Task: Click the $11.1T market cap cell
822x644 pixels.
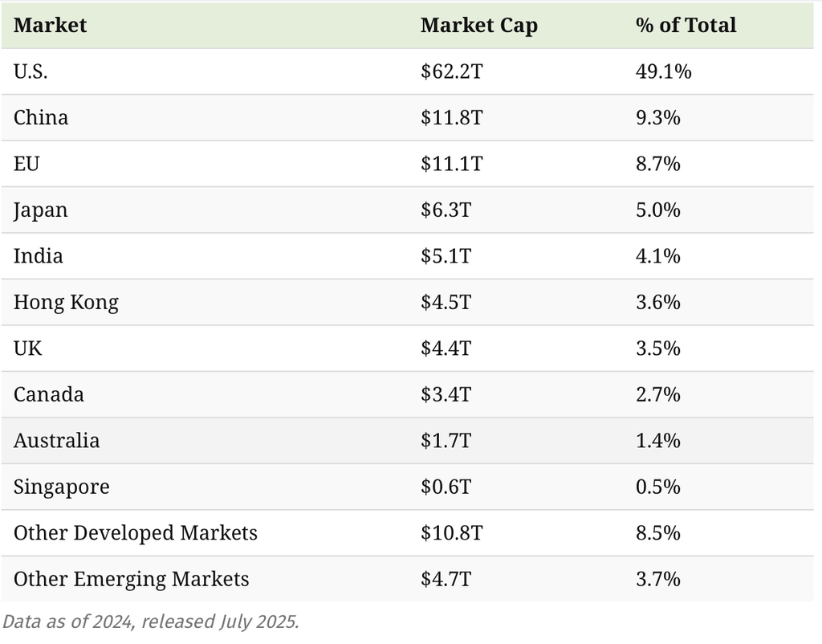Action: (x=451, y=164)
